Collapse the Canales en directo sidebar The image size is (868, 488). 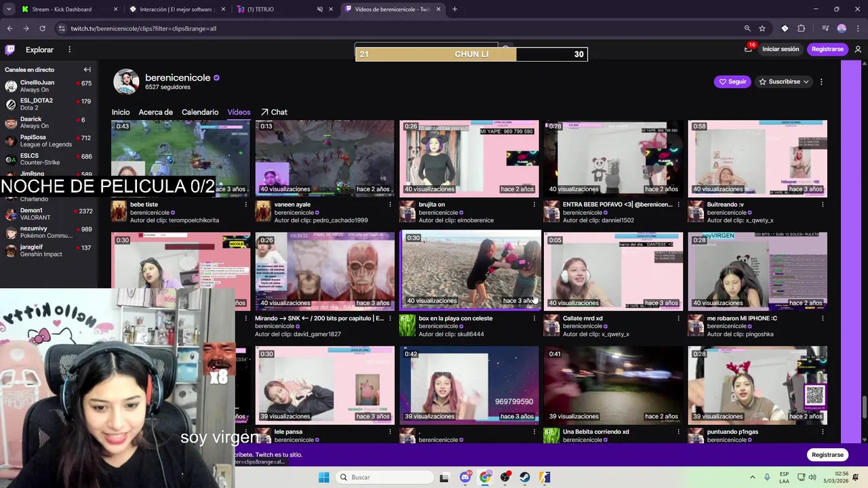click(x=87, y=70)
